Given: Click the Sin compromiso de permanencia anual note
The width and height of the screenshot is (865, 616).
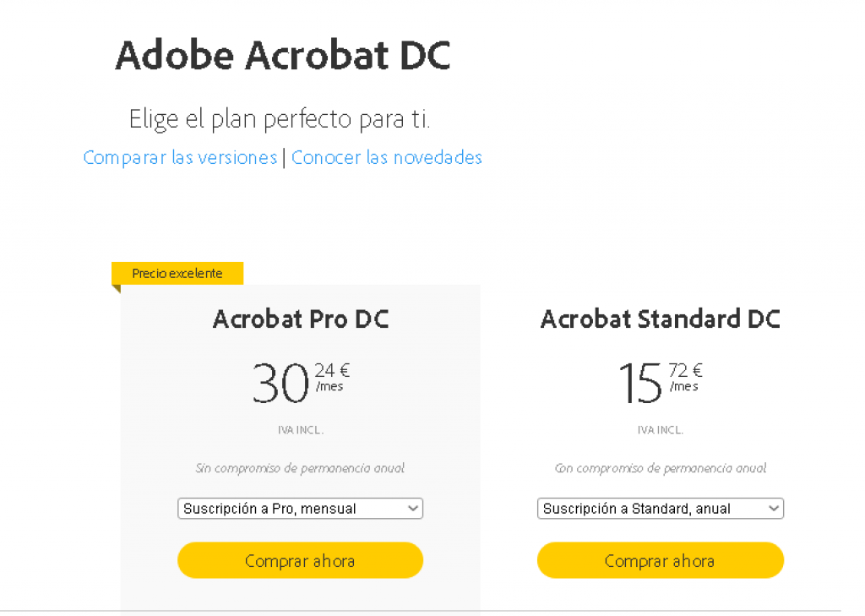Looking at the screenshot, I should (x=300, y=468).
